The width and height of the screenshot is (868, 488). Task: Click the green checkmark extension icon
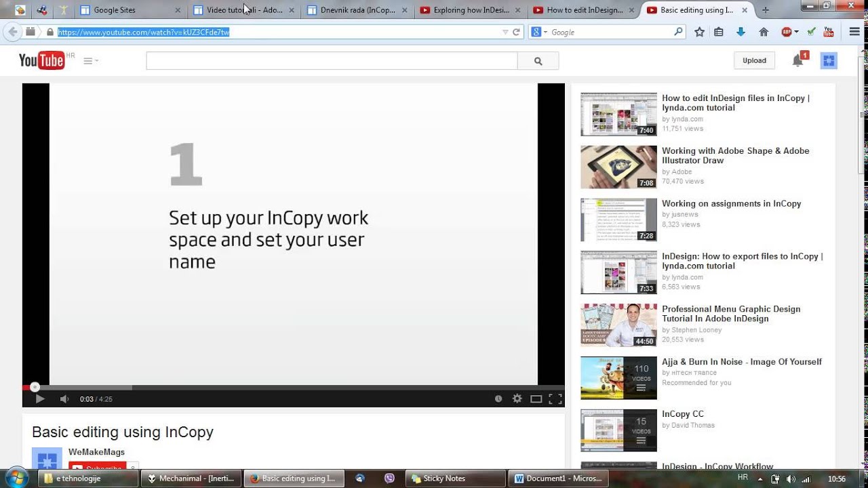(x=811, y=32)
